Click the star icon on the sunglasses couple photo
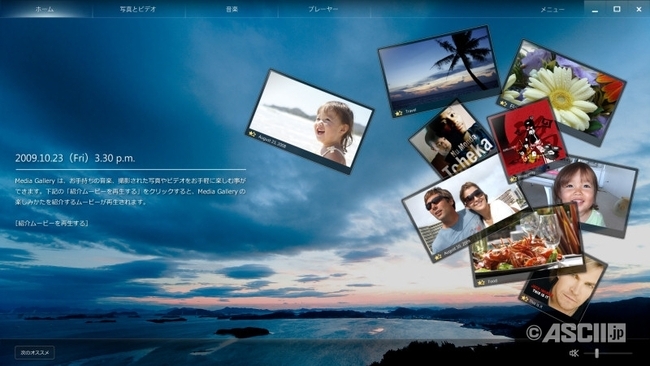Image resolution: width=650 pixels, height=366 pixels. (438, 257)
